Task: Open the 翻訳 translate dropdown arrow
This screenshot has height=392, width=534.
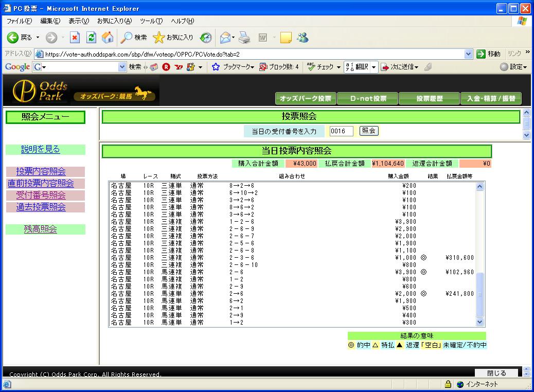Action: [x=373, y=67]
